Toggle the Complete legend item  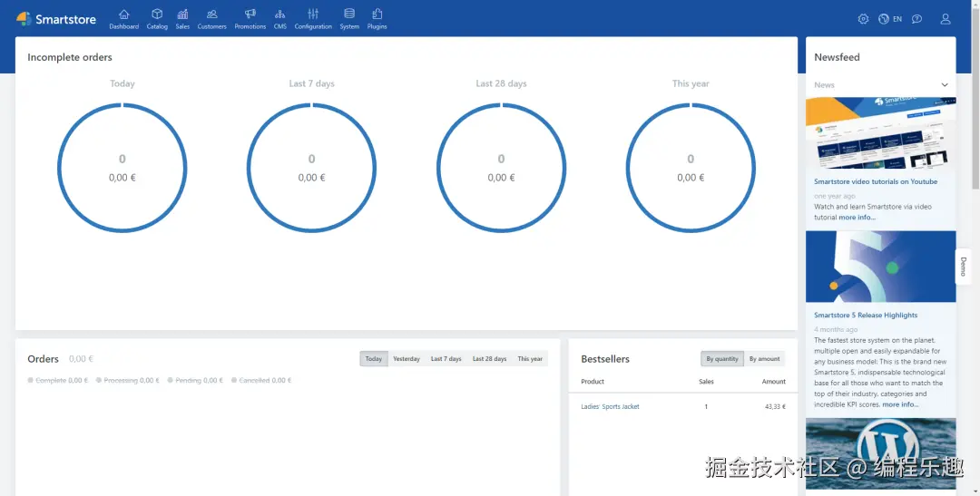coord(57,380)
